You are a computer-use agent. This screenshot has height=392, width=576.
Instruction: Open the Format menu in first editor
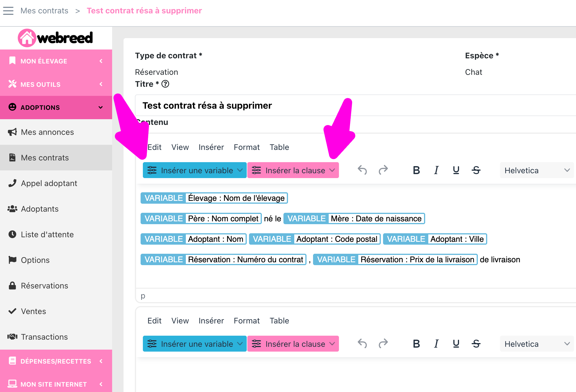pos(246,147)
